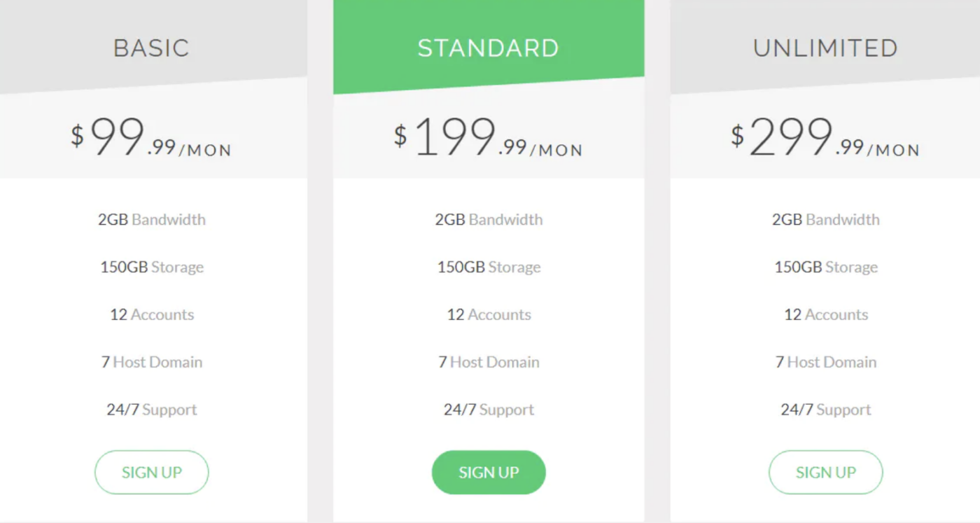Click the $299.99/MON price label

coord(826,137)
